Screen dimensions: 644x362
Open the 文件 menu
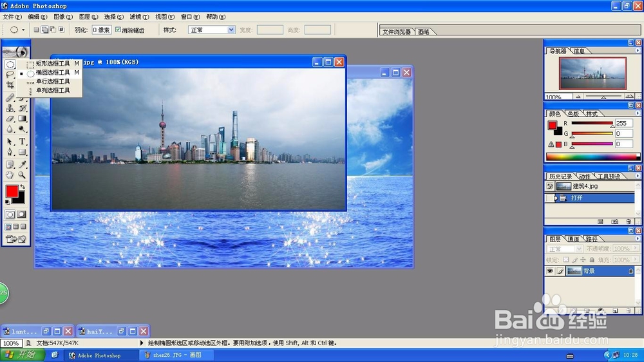pos(12,17)
